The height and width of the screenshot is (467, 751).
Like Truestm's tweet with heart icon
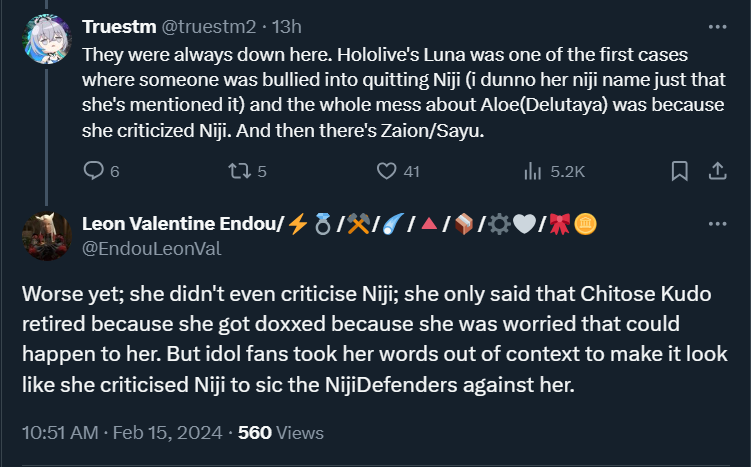coord(386,171)
